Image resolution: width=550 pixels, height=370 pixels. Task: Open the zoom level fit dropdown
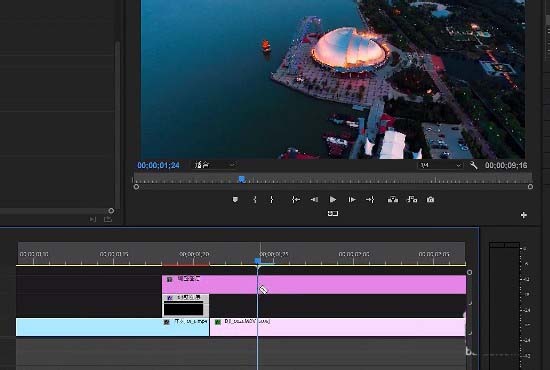tap(215, 165)
